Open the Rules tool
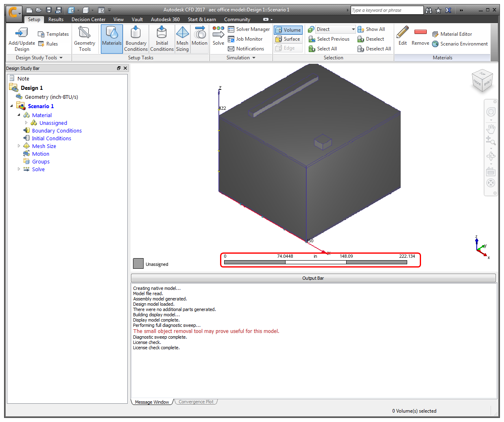 (x=48, y=44)
